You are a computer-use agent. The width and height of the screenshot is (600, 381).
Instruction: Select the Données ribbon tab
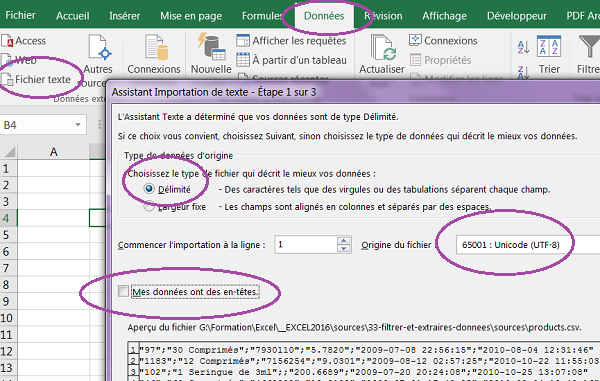pyautogui.click(x=324, y=16)
